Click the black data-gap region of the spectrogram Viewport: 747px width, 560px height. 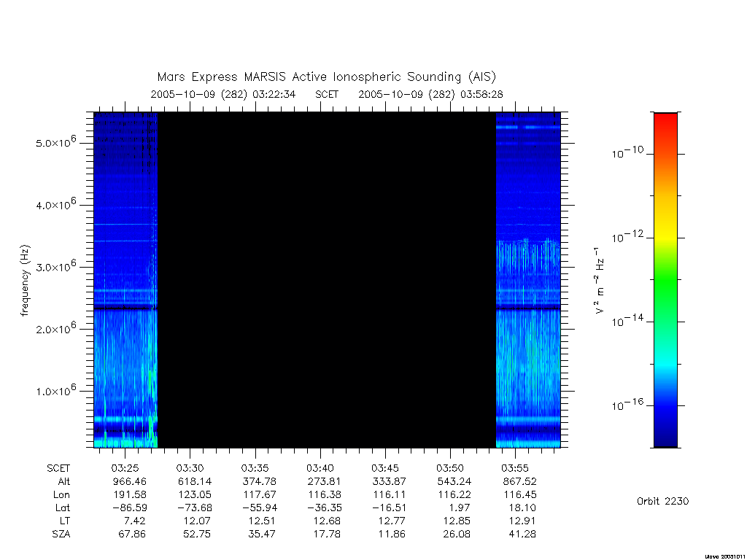(327, 280)
